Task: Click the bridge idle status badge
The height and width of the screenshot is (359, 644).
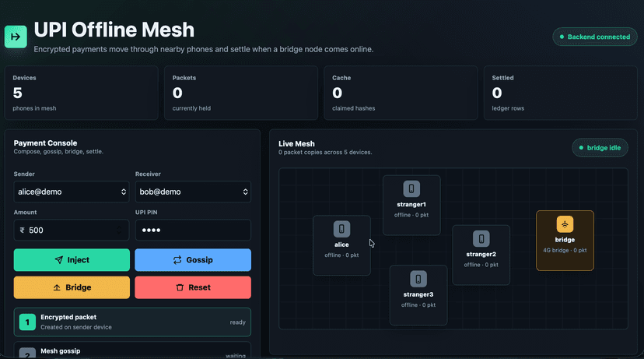Action: click(600, 148)
